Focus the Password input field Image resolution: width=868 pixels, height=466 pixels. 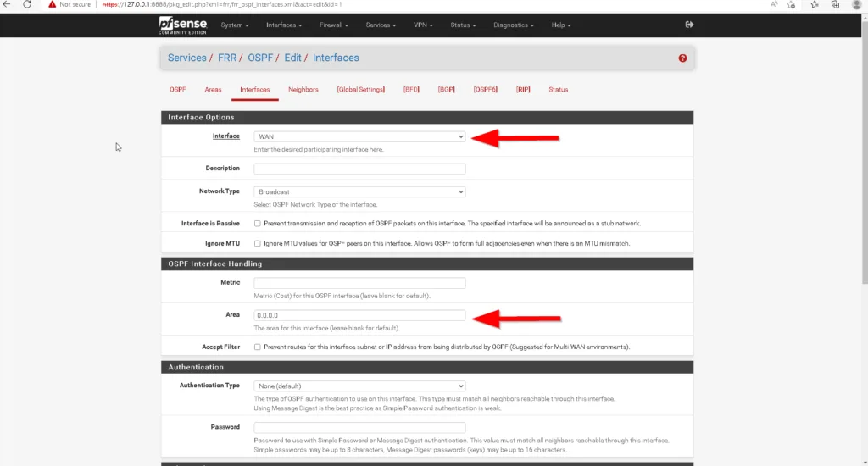coord(359,428)
